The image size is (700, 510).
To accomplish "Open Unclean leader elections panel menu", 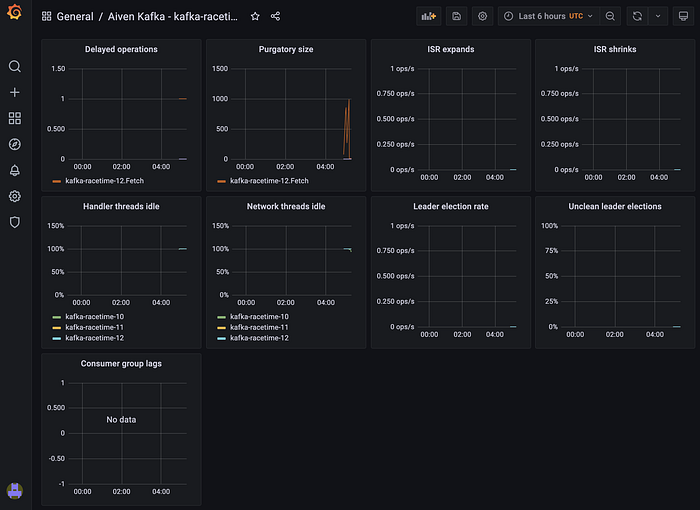I will pos(615,206).
